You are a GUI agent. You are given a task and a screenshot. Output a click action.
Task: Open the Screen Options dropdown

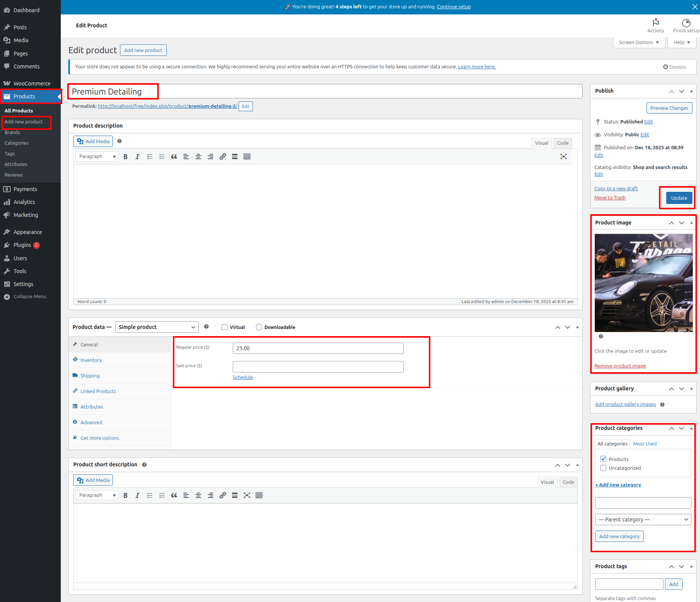pos(639,42)
